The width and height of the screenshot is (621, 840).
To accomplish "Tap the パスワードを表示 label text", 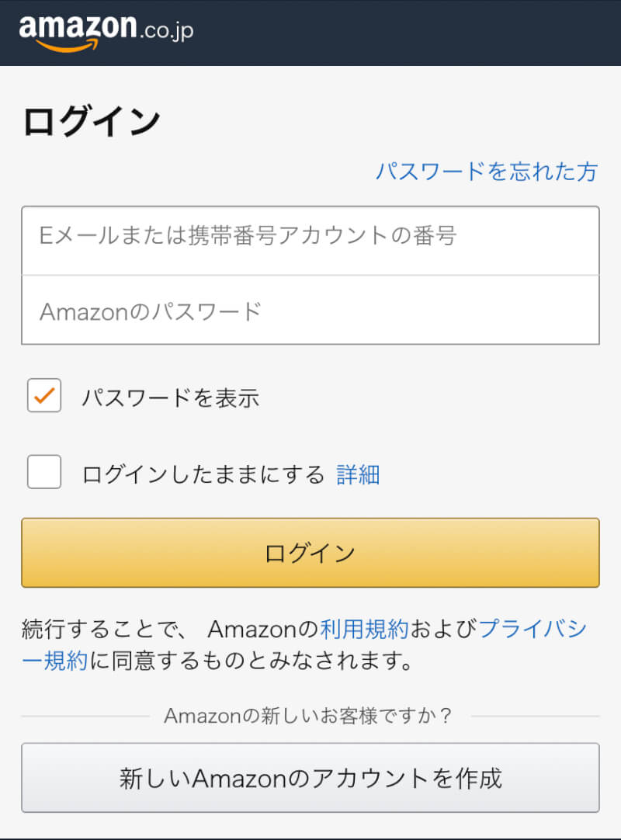I will tap(170, 398).
